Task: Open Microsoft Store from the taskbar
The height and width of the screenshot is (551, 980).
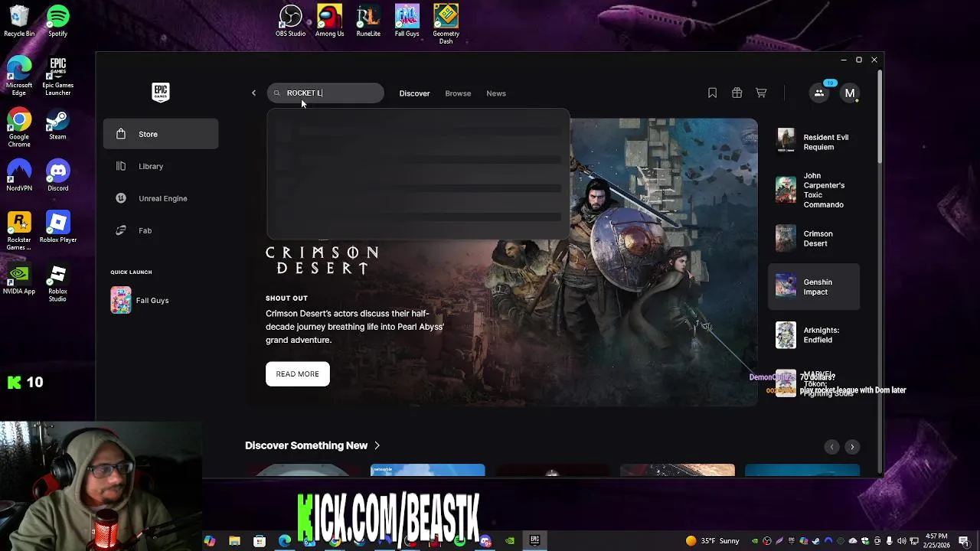Action: [x=260, y=541]
